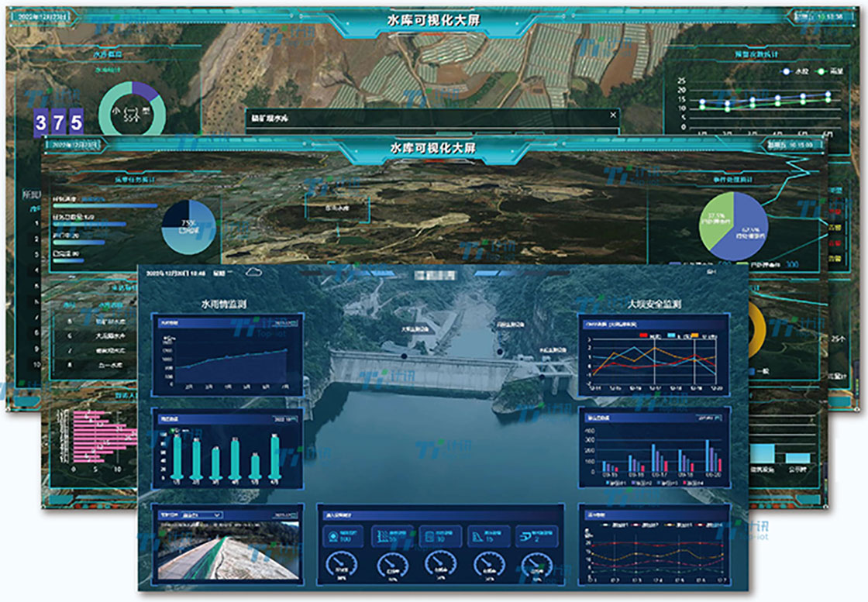Click the left monitoring point marker on the dam
The height and width of the screenshot is (602, 868).
[x=404, y=356]
